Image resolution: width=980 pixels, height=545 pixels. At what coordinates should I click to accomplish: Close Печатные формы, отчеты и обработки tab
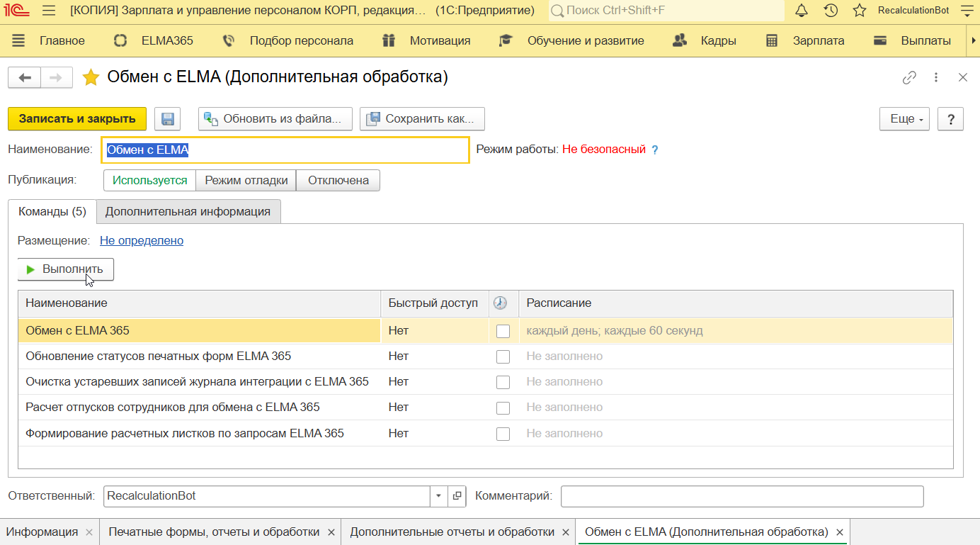coord(331,532)
